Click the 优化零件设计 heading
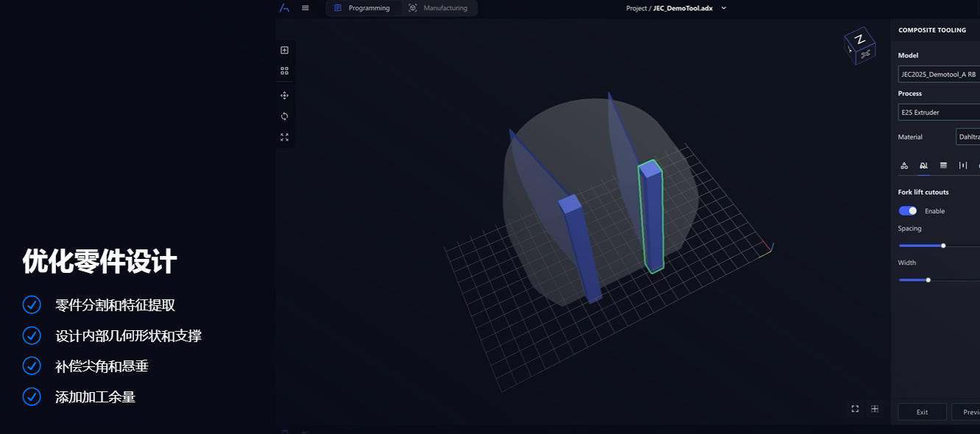Viewport: 980px width, 434px height. point(99,261)
